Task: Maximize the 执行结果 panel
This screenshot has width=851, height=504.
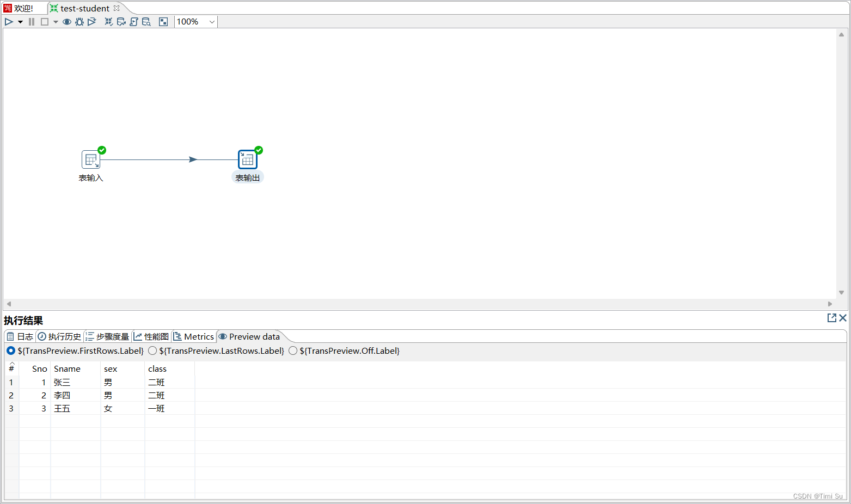Action: click(x=832, y=318)
